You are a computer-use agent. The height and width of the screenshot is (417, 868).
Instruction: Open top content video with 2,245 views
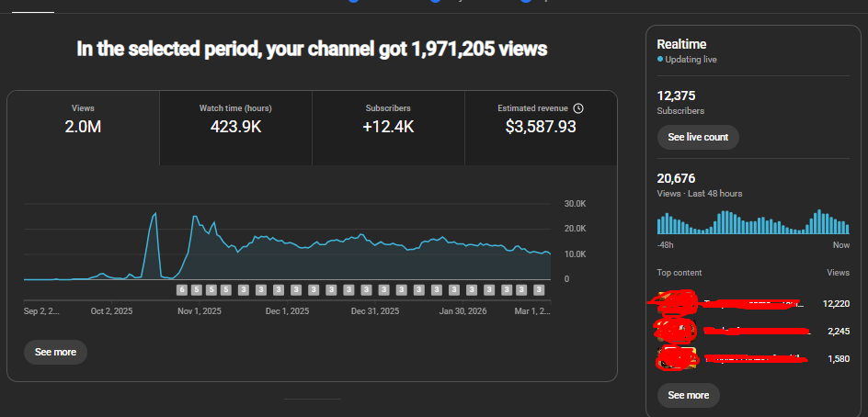726,330
